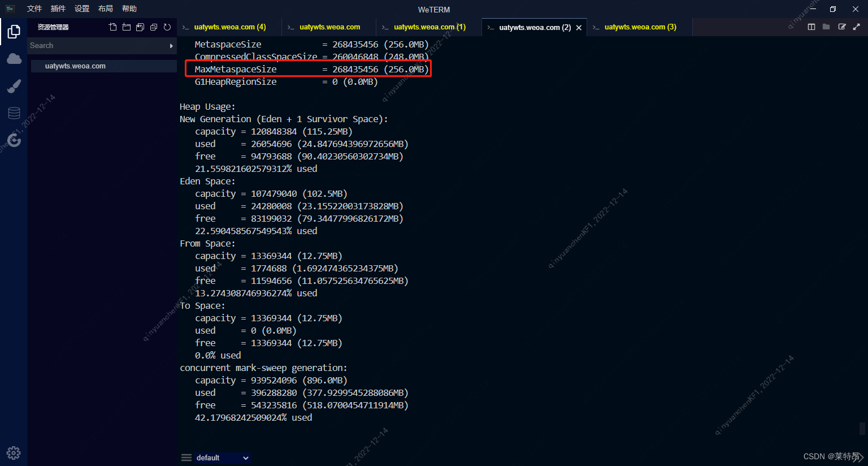This screenshot has width=868, height=466.
Task: Click the '42.17968242509024% used' line
Action: (x=253, y=418)
